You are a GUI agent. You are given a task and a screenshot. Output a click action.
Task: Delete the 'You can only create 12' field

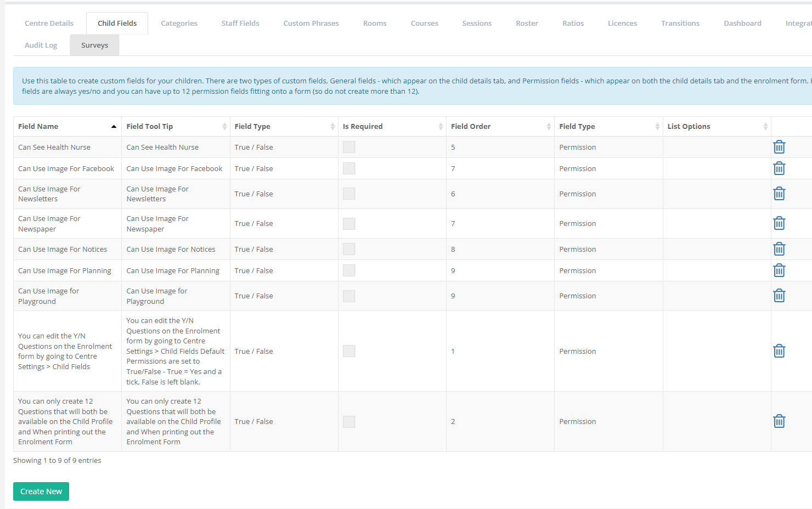779,421
